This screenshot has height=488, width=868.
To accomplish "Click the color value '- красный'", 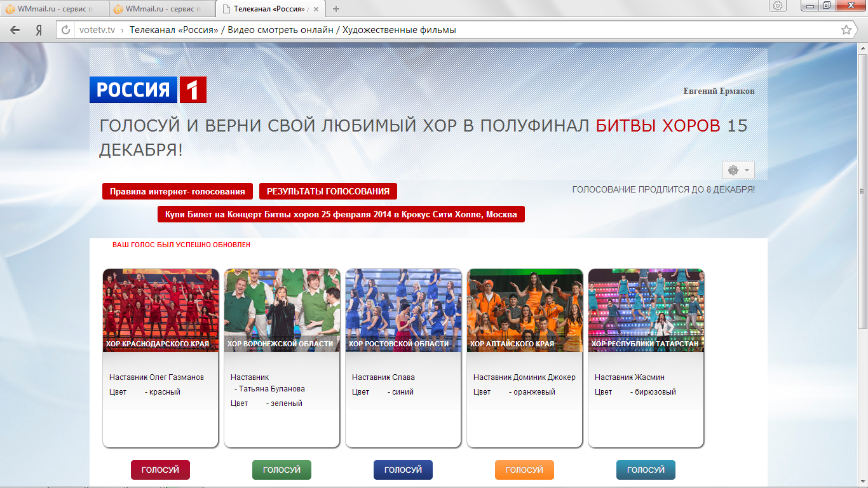I will click(163, 392).
